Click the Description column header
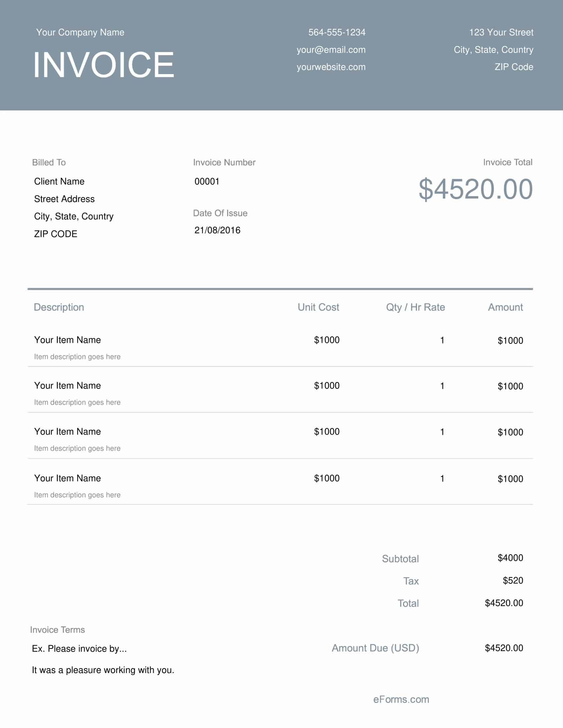The image size is (563, 728). point(59,307)
